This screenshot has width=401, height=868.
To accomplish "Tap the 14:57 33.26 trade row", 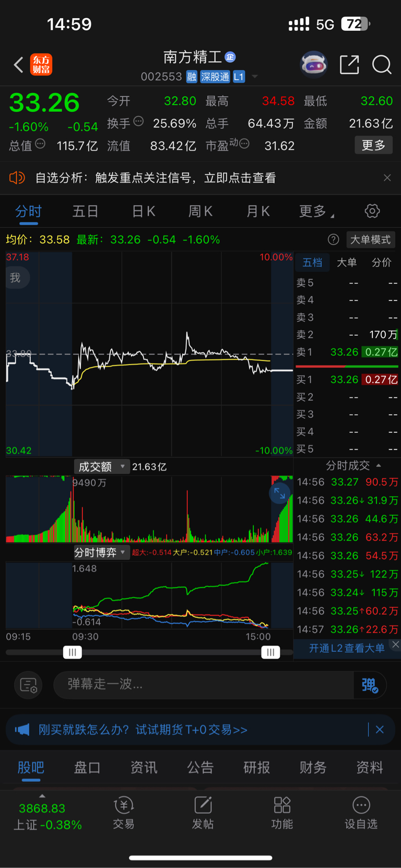I will point(347,629).
